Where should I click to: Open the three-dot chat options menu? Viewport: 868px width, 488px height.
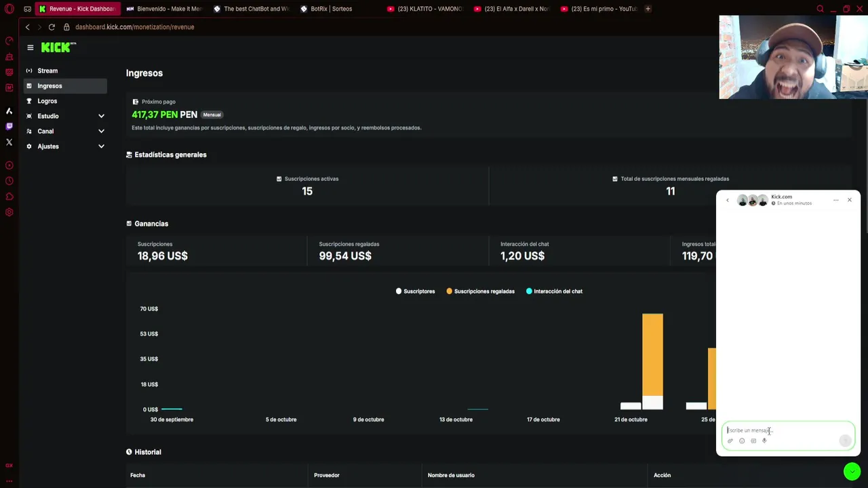pos(835,200)
